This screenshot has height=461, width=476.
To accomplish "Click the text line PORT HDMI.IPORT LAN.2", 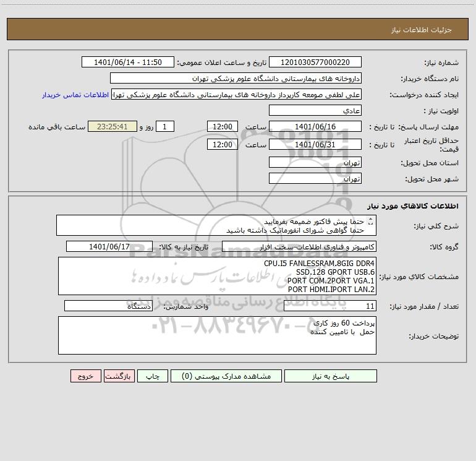I will pyautogui.click(x=331, y=290).
